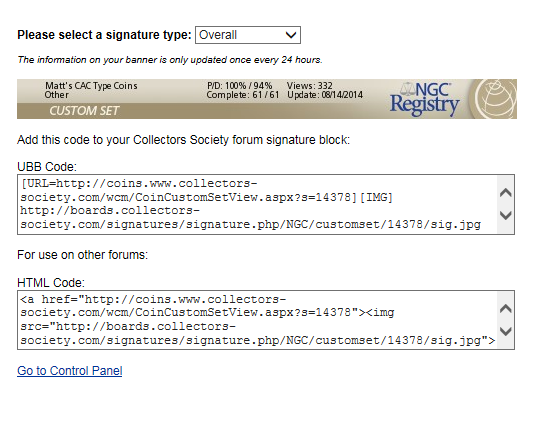Click the UBB Code label
Viewport: 550px width, 425px height.
pos(47,167)
